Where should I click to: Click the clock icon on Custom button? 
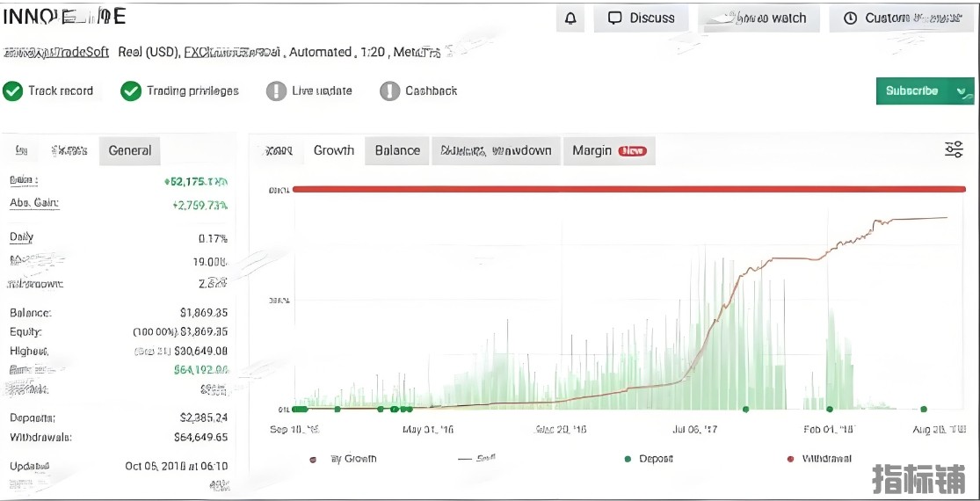[850, 18]
